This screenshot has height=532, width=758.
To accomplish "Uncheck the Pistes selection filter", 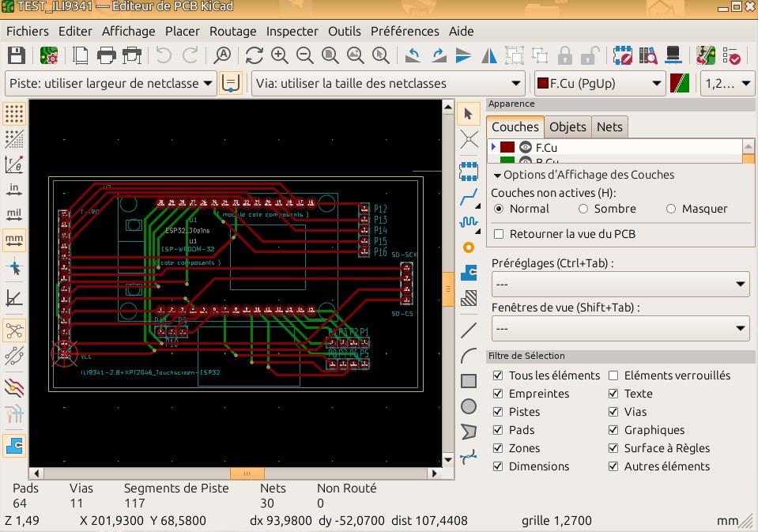I will click(x=498, y=412).
